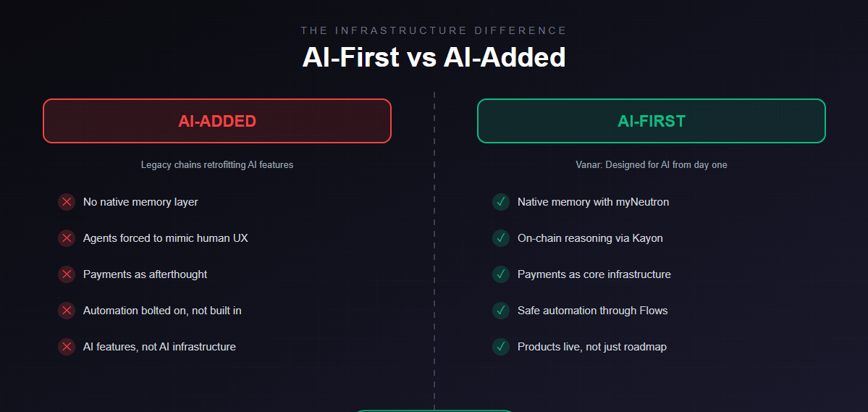Select the green AI-FIRST header box
The height and width of the screenshot is (412, 868).
pyautogui.click(x=651, y=121)
